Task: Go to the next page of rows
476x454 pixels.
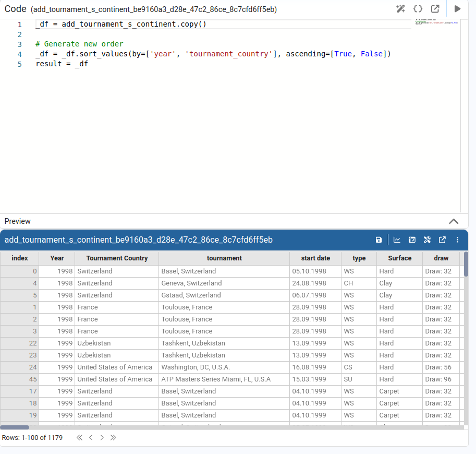Action: pyautogui.click(x=102, y=437)
